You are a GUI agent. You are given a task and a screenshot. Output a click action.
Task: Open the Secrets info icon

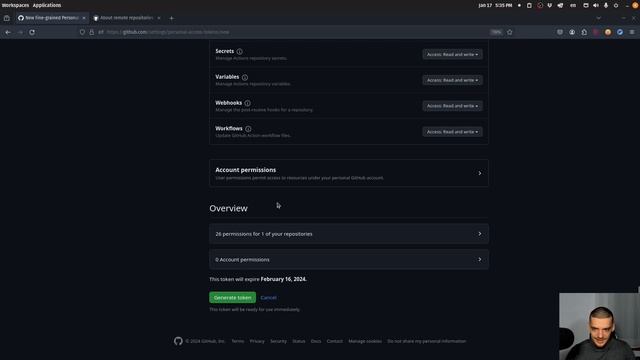tap(240, 51)
